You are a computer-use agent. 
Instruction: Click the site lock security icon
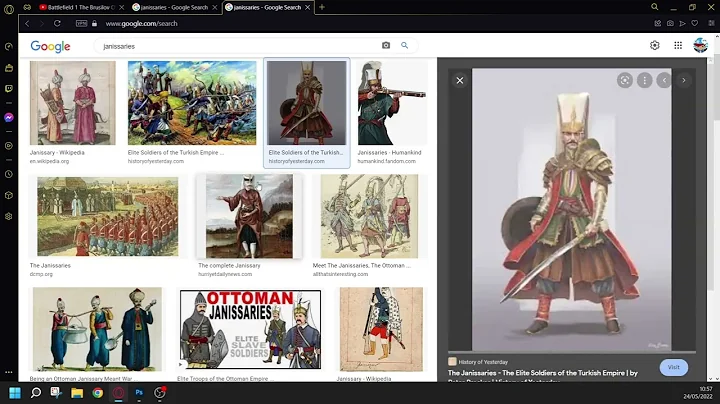point(94,23)
